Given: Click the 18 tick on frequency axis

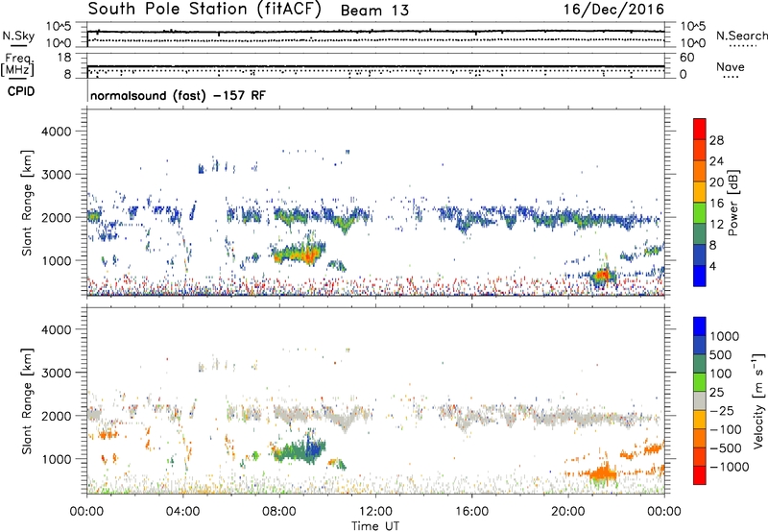Looking at the screenshot, I should click(x=64, y=58).
